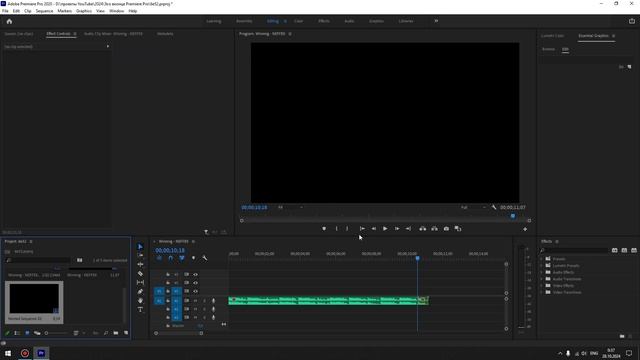Toggle A1 source patch in timeline

tap(159, 301)
